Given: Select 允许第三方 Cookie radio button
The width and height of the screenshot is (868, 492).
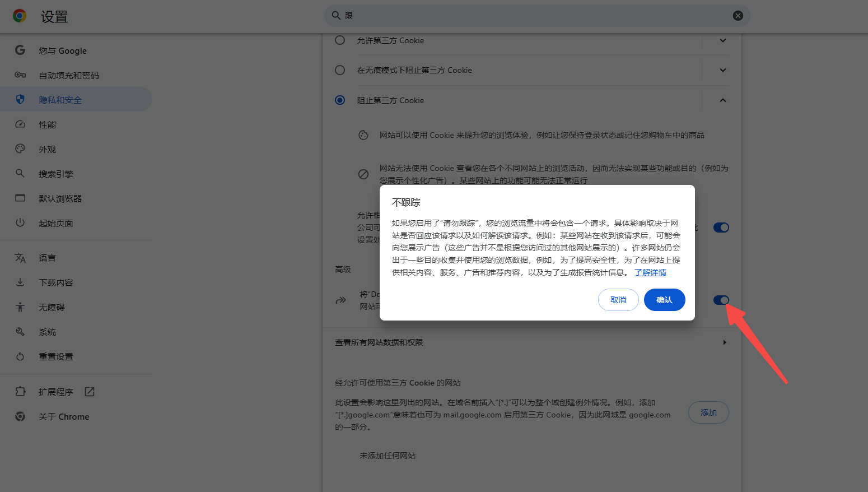Looking at the screenshot, I should click(x=340, y=40).
